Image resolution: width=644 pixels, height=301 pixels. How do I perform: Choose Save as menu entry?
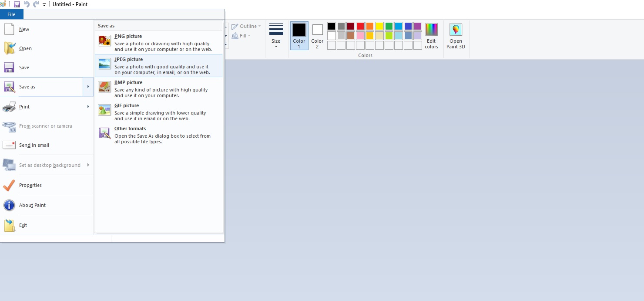[42, 87]
